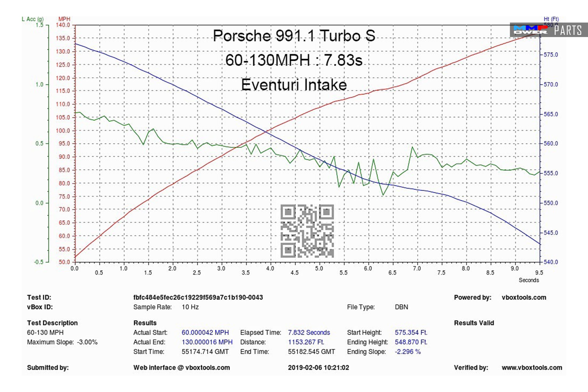The height and width of the screenshot is (392, 588).
Task: Click the Start Height 575.354 Ft. value
Action: click(411, 332)
